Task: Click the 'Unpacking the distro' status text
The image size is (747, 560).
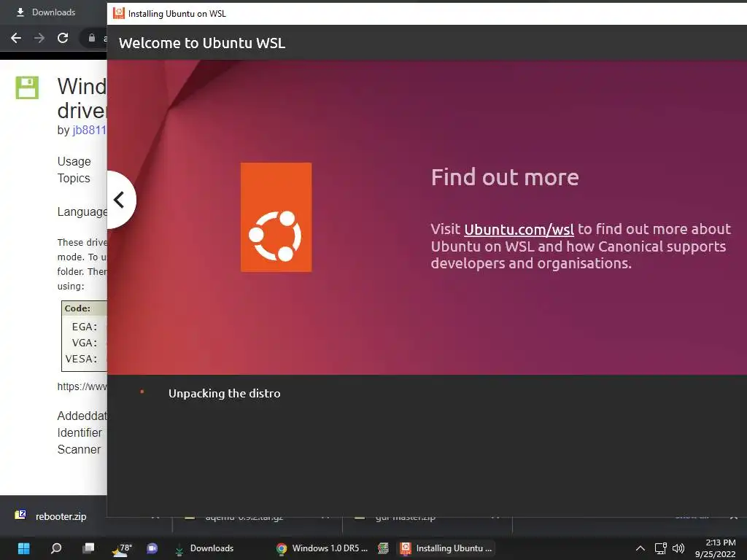Action: pos(225,393)
